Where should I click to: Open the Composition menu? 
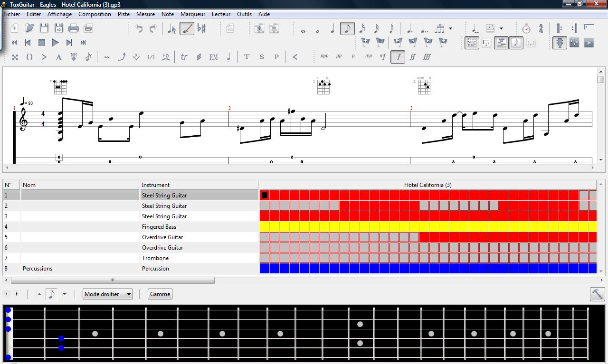[x=95, y=14]
